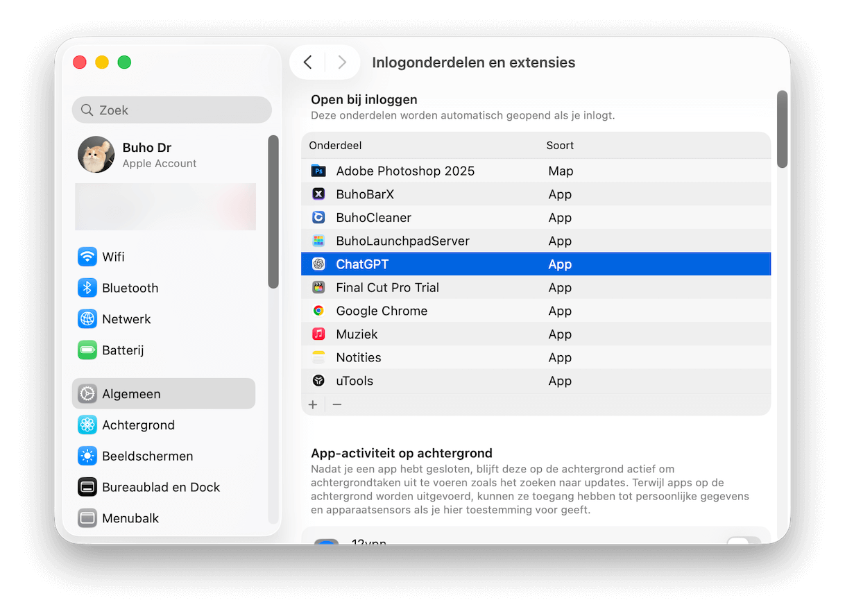The width and height of the screenshot is (845, 616).
Task: Click the Netwerk globe icon
Action: click(87, 319)
